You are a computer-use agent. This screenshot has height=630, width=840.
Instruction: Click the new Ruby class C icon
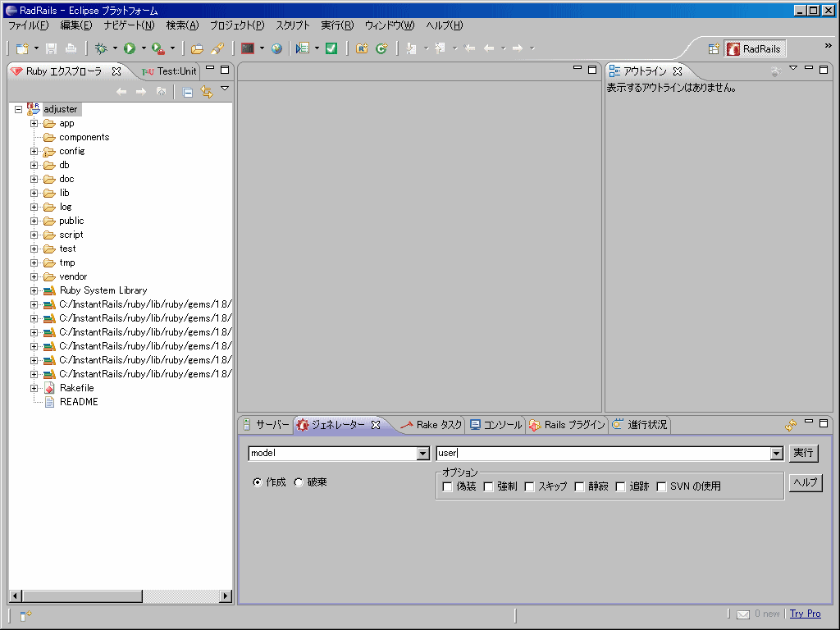click(381, 48)
